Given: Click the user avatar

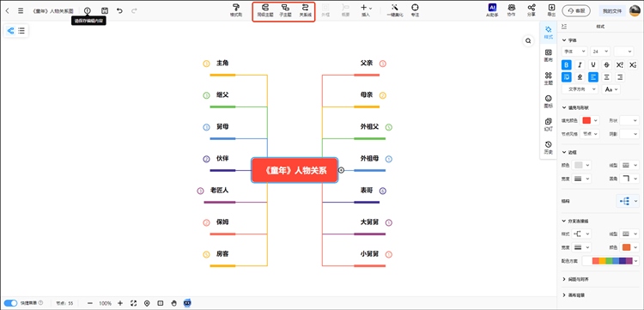Looking at the screenshot, I should tap(635, 10).
